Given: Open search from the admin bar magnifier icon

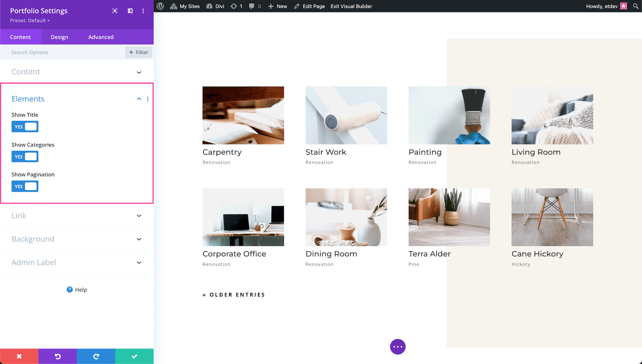Looking at the screenshot, I should pyautogui.click(x=635, y=6).
